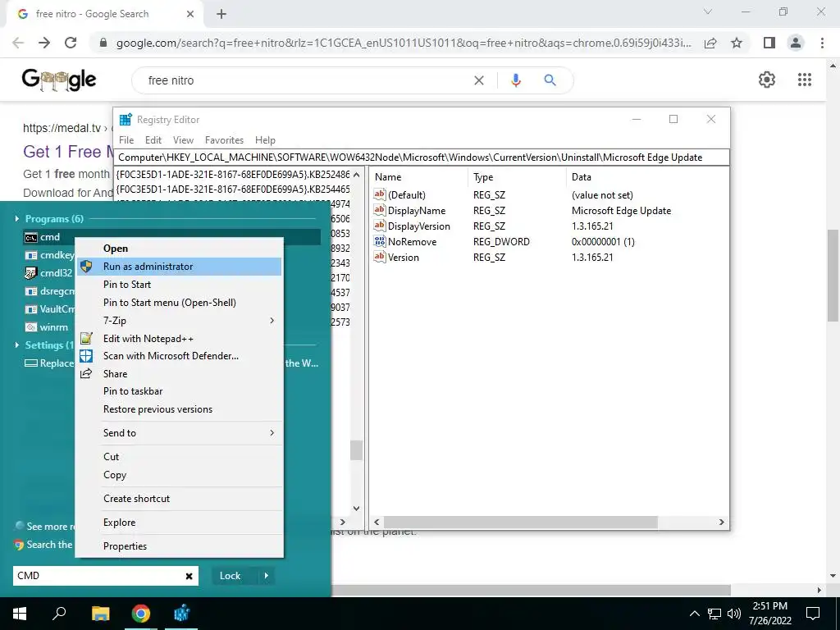This screenshot has height=630, width=840.
Task: Select Create shortcut entry
Action: 179,498
